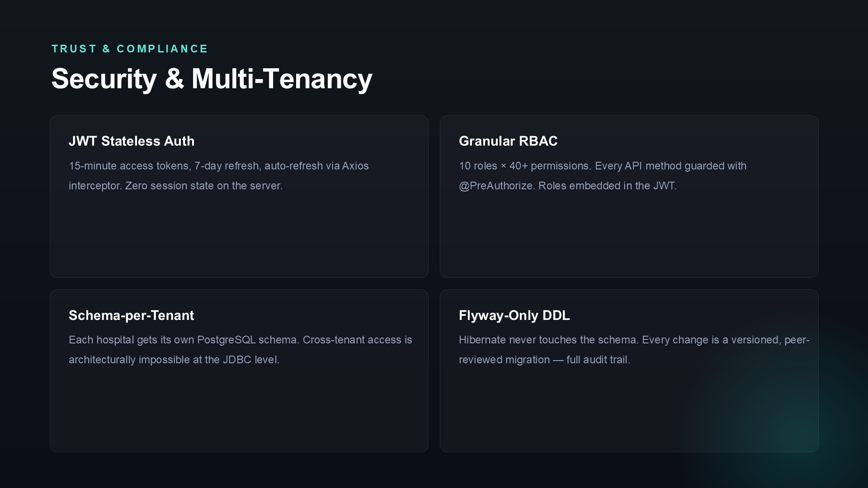Click the architecturally impossible JDBC line
This screenshot has height=488, width=868.
coord(174,360)
